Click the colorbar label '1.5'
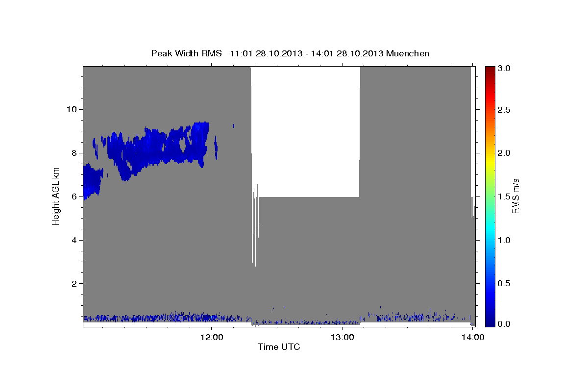588x392 pixels. [504, 196]
